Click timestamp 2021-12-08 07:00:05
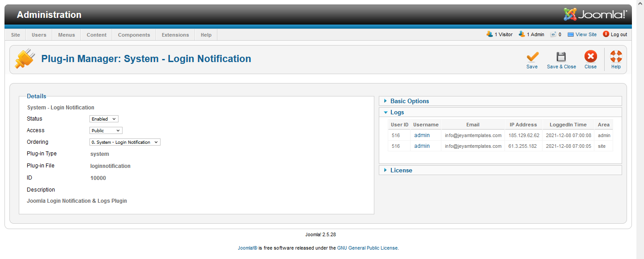 [x=568, y=146]
